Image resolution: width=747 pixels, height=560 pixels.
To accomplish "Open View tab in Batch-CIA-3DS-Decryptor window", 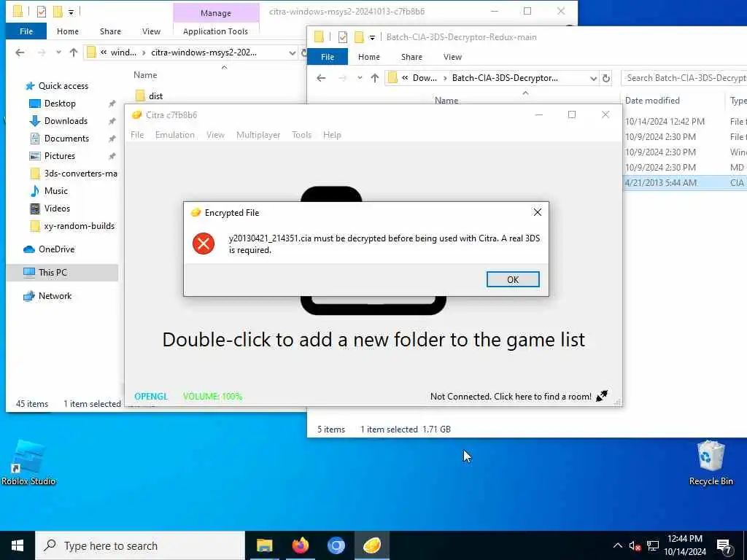I will coord(452,57).
